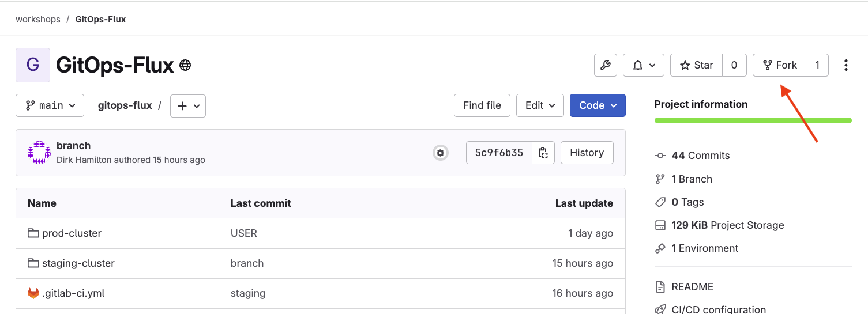Click the disk icon beside Project Storage
The height and width of the screenshot is (314, 868).
click(x=660, y=225)
